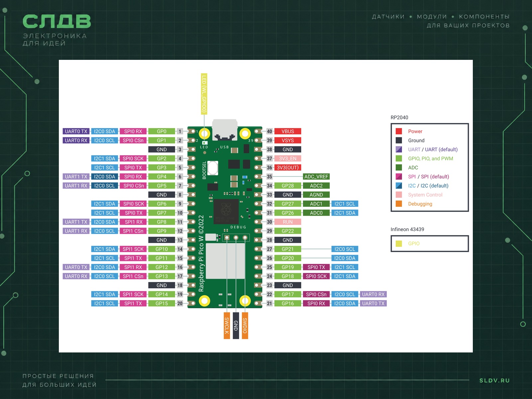This screenshot has width=532, height=399.
Task: Click the UART0 TX label for pin 1
Action: point(76,131)
